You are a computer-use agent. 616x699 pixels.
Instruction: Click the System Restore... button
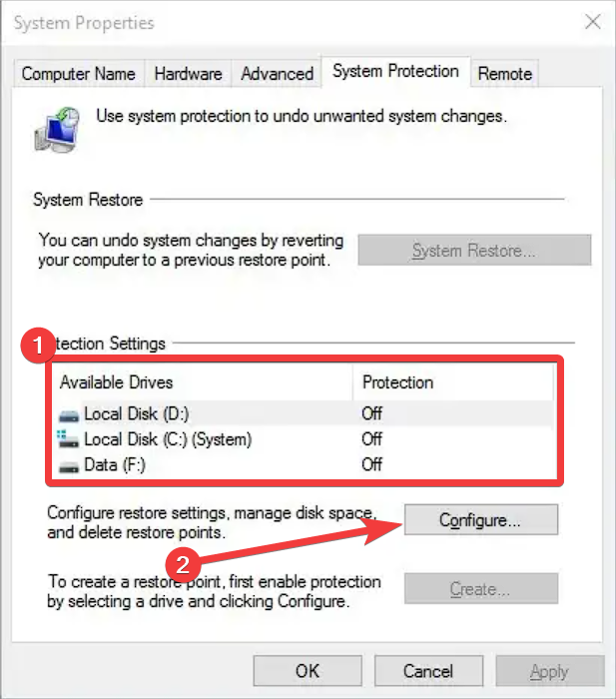click(x=474, y=251)
